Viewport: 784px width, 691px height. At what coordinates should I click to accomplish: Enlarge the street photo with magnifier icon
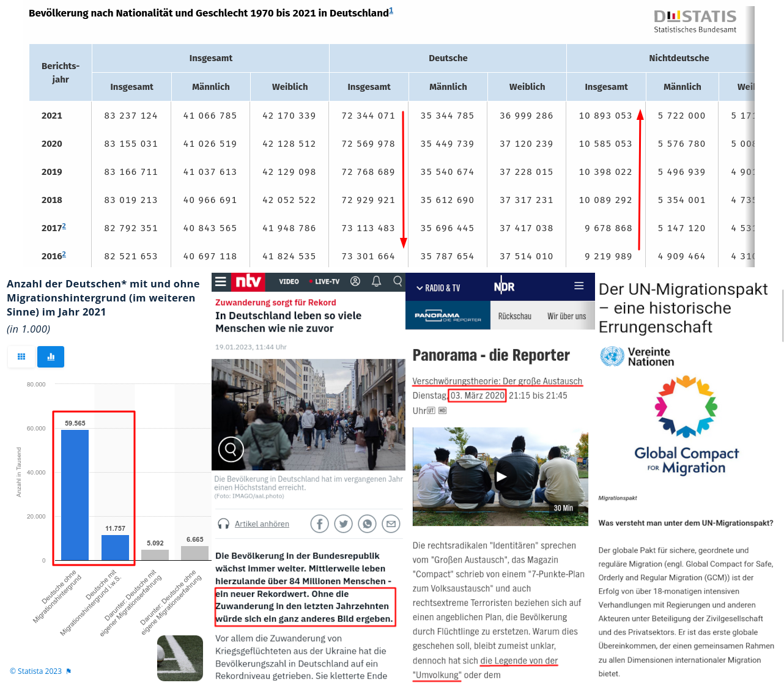[231, 449]
